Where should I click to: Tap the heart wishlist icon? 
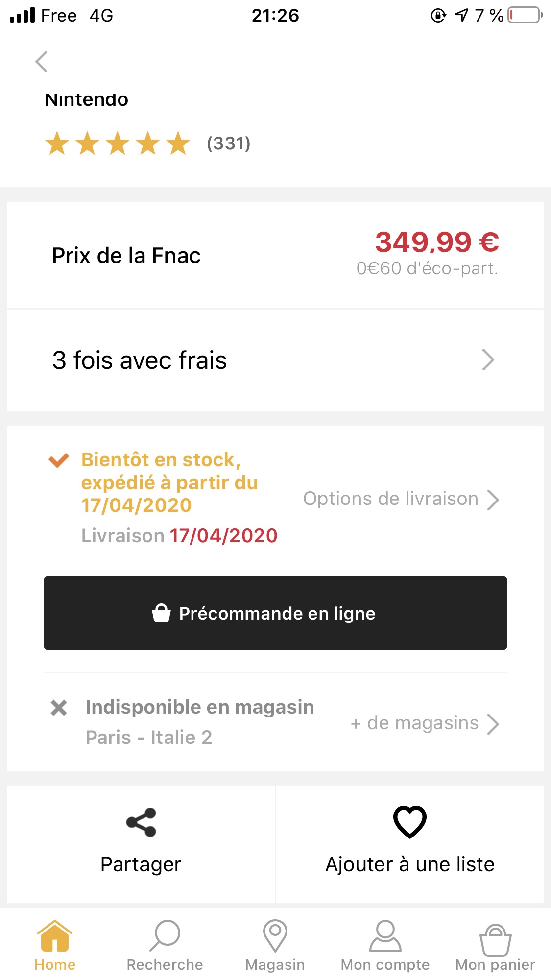point(410,821)
